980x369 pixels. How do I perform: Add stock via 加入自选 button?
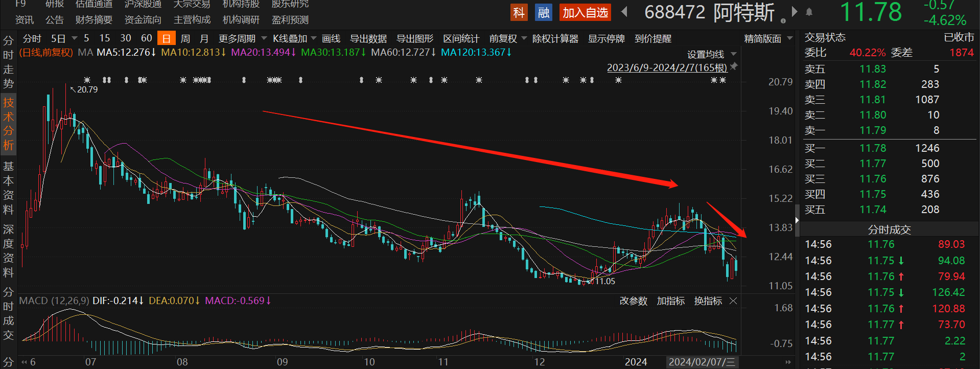586,13
